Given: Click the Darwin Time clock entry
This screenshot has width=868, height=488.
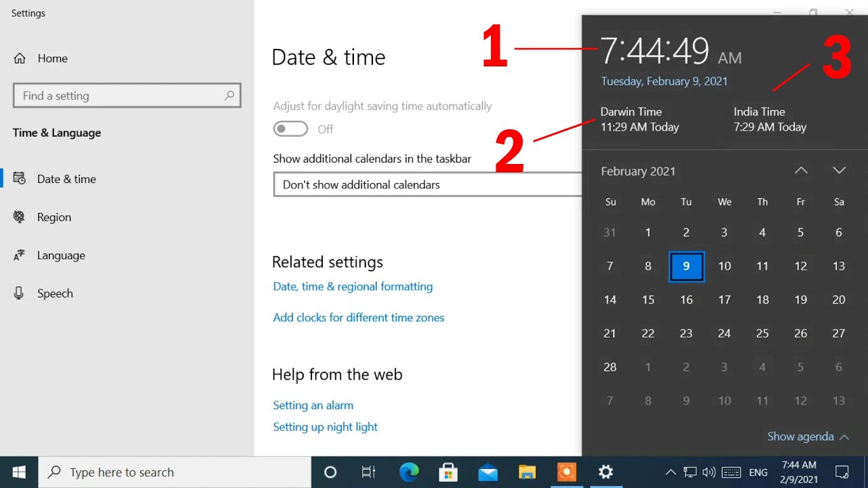Looking at the screenshot, I should point(639,119).
